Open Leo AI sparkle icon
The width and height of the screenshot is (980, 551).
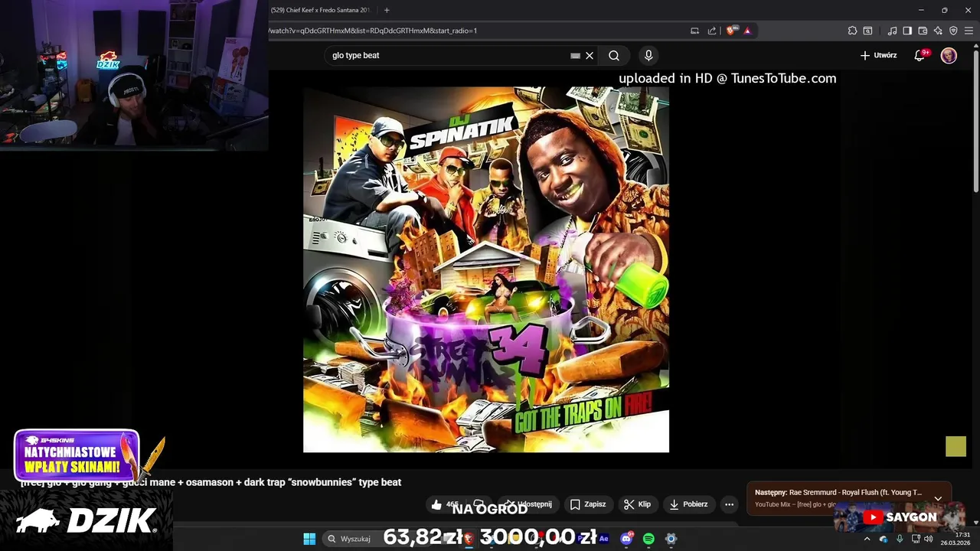coord(938,31)
